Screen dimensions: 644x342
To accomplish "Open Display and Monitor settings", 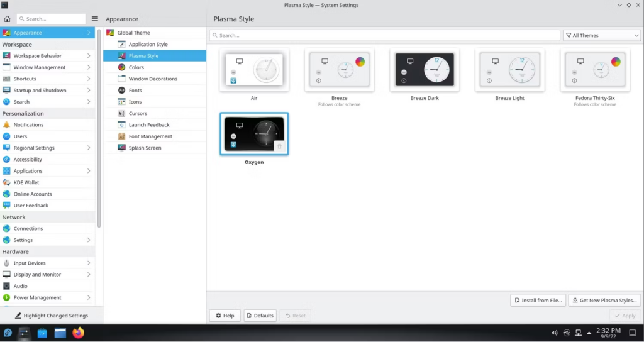I will pos(47,275).
